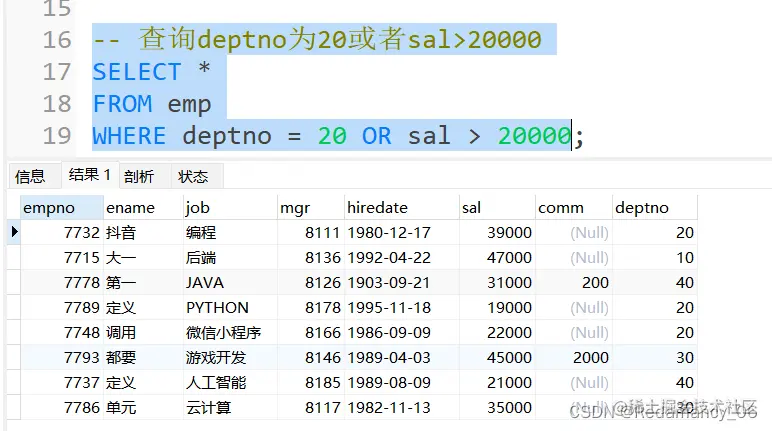The image size is (772, 431).
Task: Click the OR keyword in the query
Action: click(377, 136)
